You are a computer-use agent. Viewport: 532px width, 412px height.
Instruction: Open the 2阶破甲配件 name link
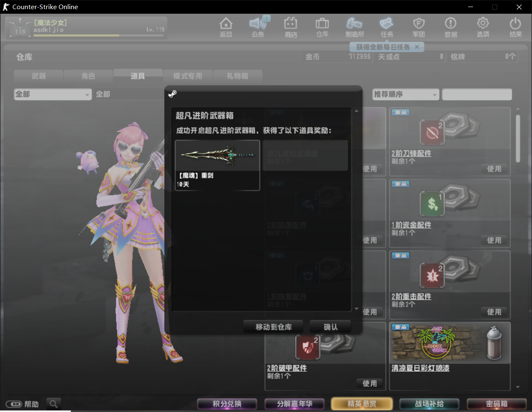click(x=287, y=368)
